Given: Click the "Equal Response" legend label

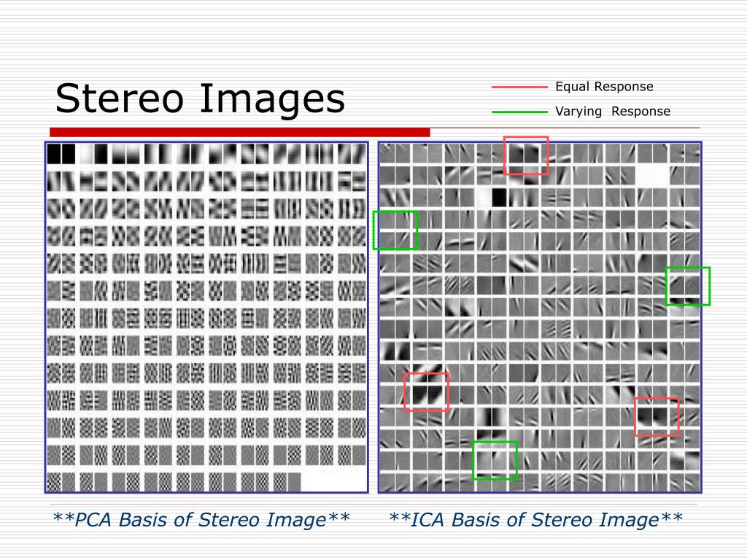Looking at the screenshot, I should 604,87.
